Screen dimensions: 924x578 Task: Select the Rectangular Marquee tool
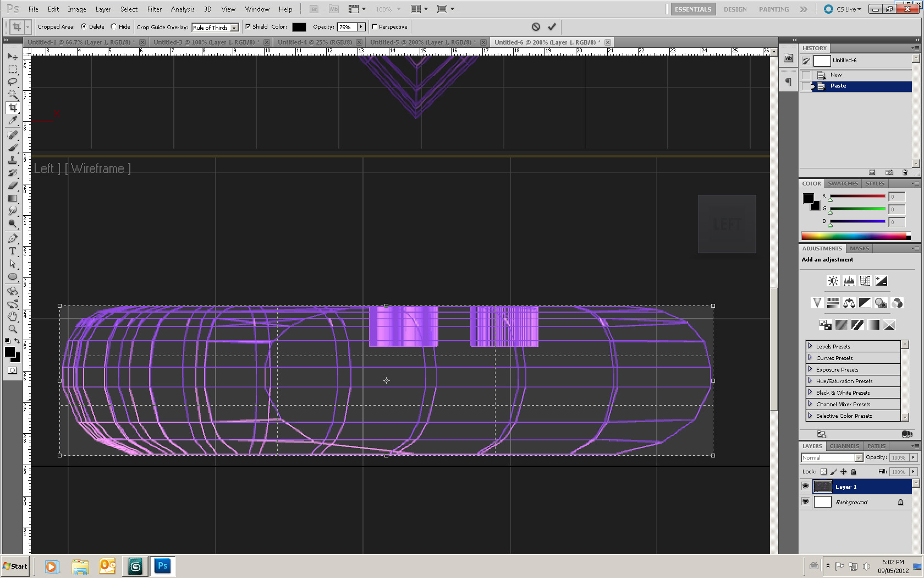[13, 69]
